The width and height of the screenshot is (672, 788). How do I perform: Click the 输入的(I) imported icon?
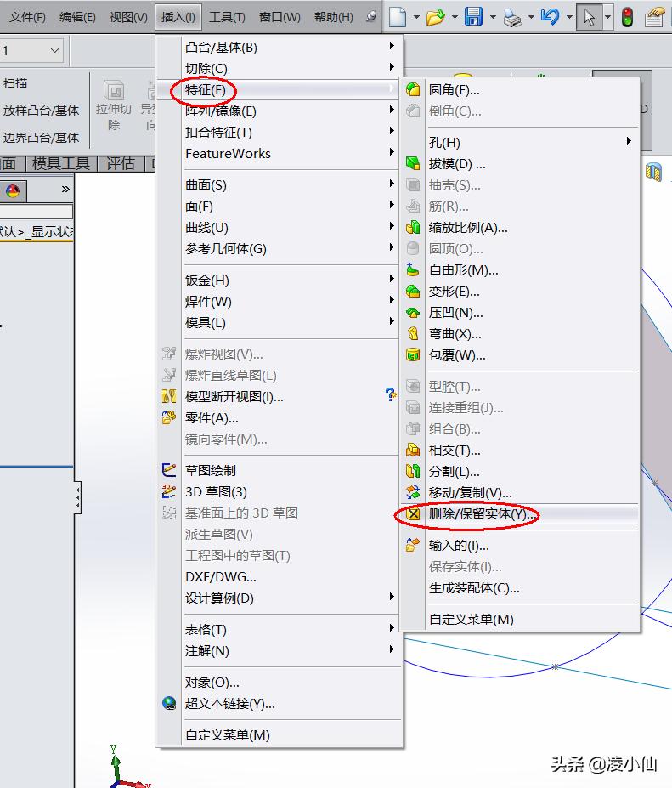coord(413,545)
